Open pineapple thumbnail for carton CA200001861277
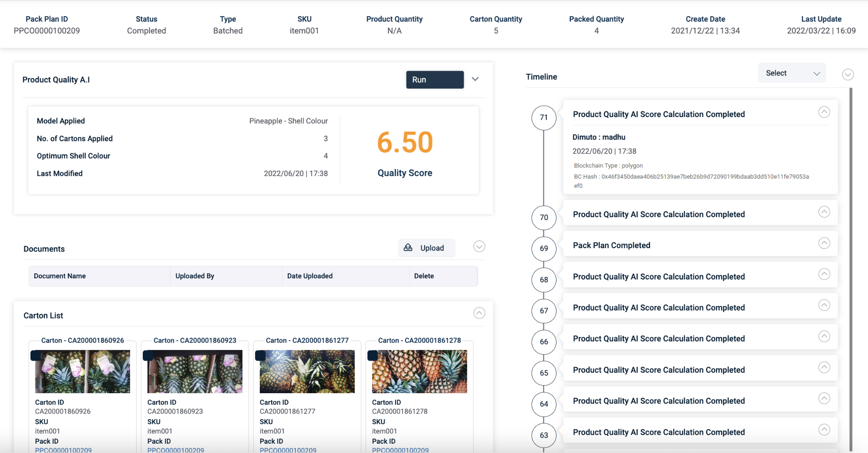 (x=307, y=372)
